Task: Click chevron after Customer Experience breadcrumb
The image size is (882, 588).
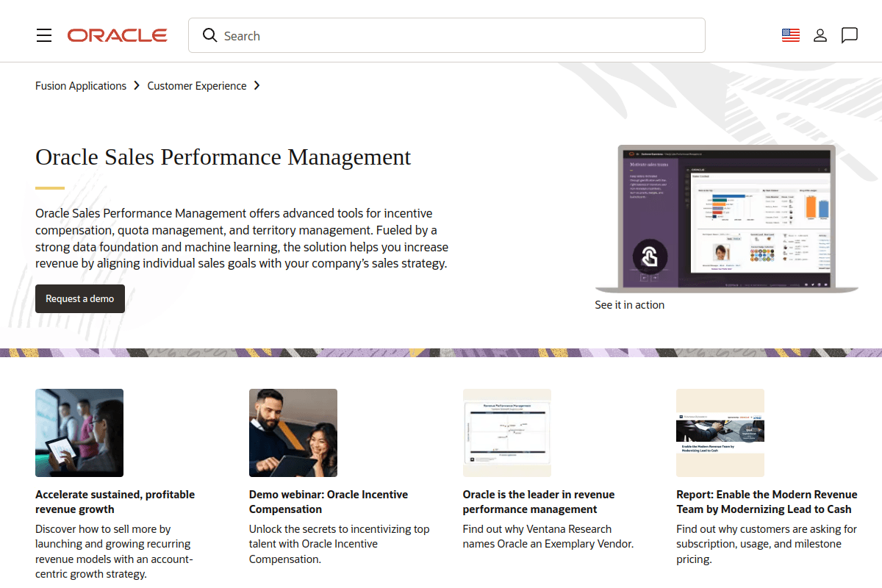Action: click(x=257, y=86)
